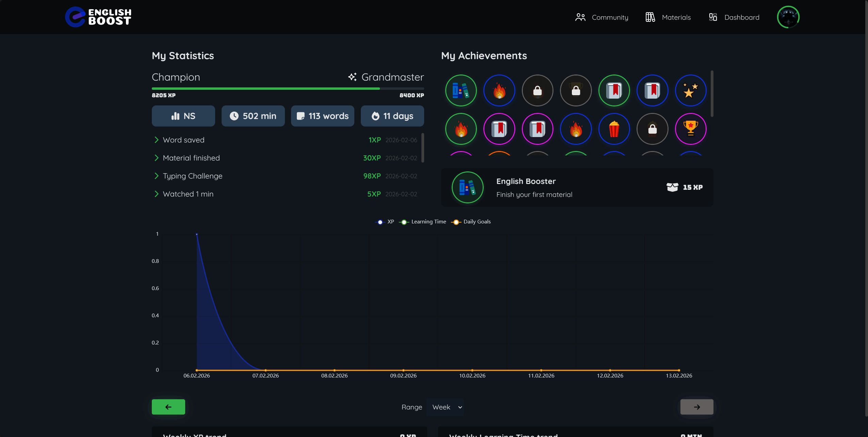This screenshot has width=868, height=437.
Task: Select the golden trophy achievement badge
Action: (691, 129)
